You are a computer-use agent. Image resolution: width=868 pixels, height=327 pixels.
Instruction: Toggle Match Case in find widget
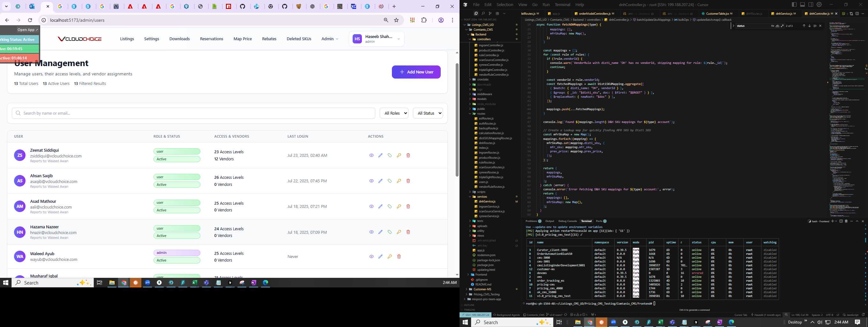(x=773, y=26)
